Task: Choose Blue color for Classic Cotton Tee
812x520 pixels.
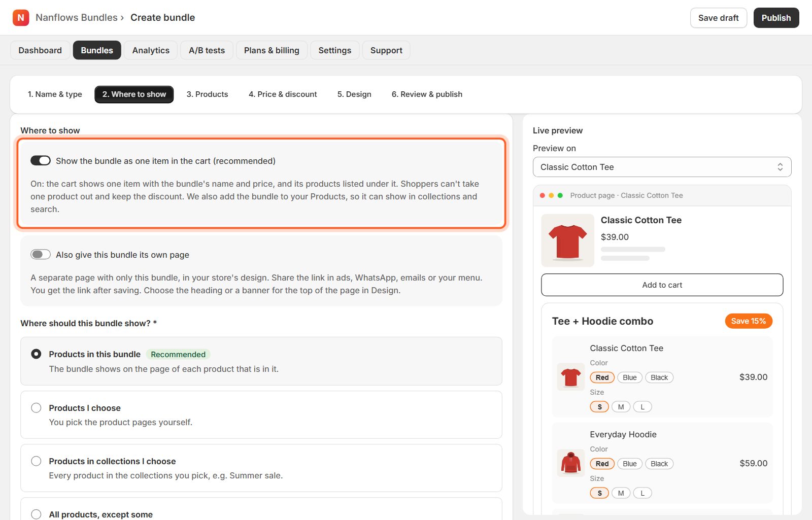Action: pyautogui.click(x=630, y=377)
